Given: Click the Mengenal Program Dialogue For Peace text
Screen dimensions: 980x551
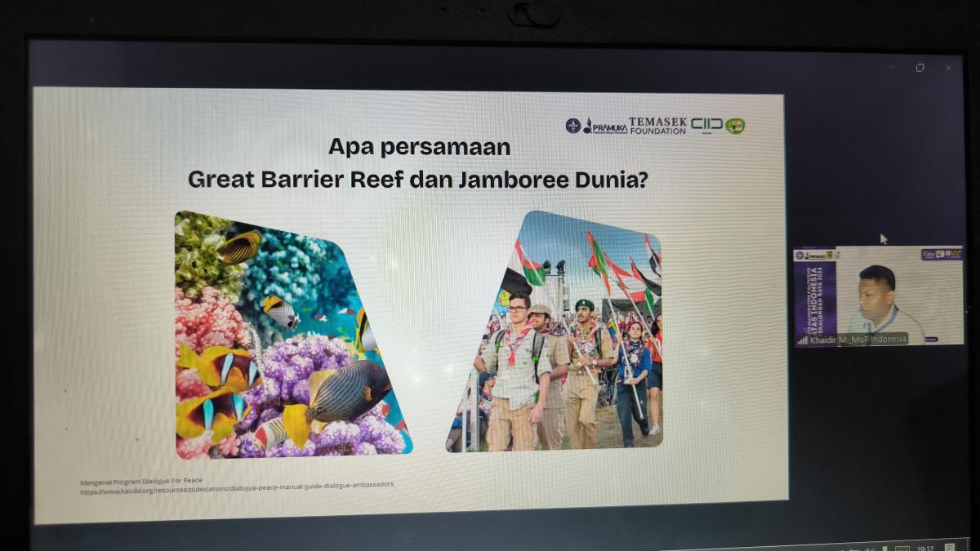Looking at the screenshot, I should point(141,479).
